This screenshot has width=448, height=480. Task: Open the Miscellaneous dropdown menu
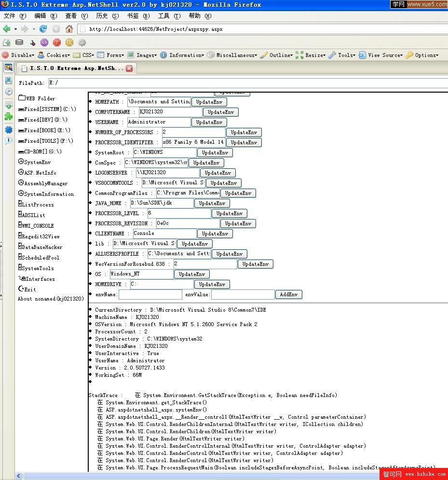click(232, 55)
